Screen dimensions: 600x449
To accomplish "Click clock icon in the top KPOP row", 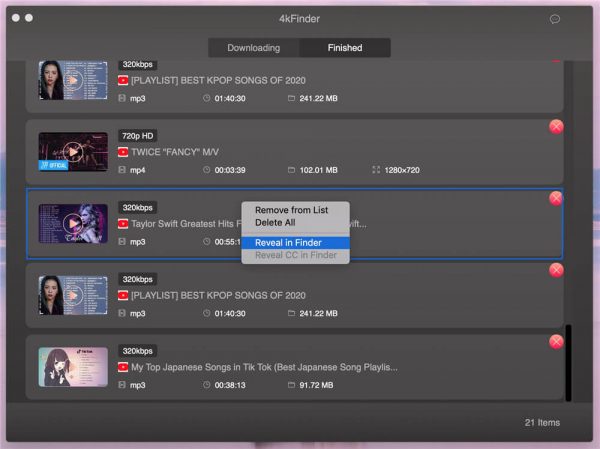I will tap(207, 98).
